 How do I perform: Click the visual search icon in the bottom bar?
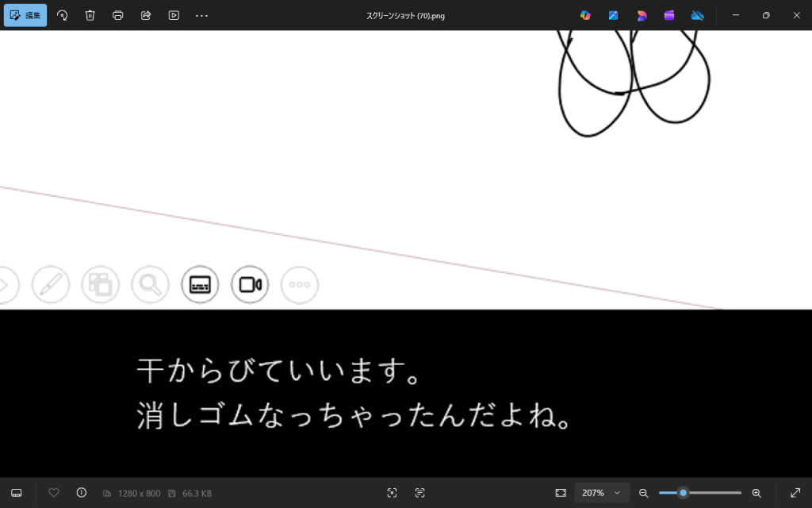tap(392, 493)
